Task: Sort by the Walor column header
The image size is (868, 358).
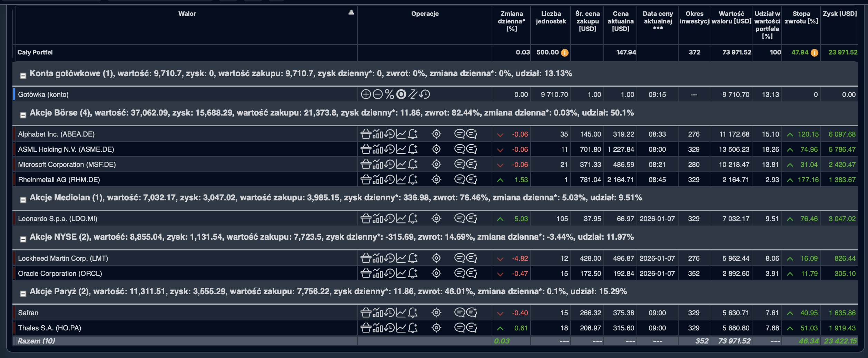Action: [187, 14]
